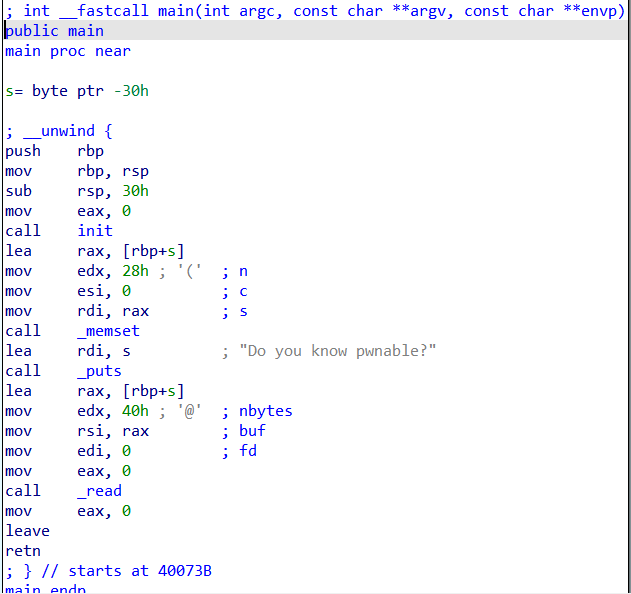Click the '__unwind {' comment

tap(68, 131)
